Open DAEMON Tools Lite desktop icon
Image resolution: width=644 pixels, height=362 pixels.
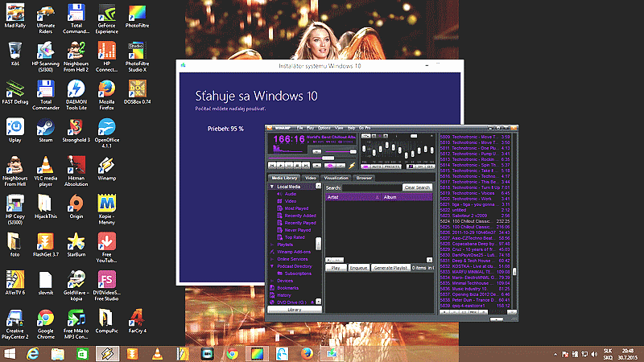76,95
